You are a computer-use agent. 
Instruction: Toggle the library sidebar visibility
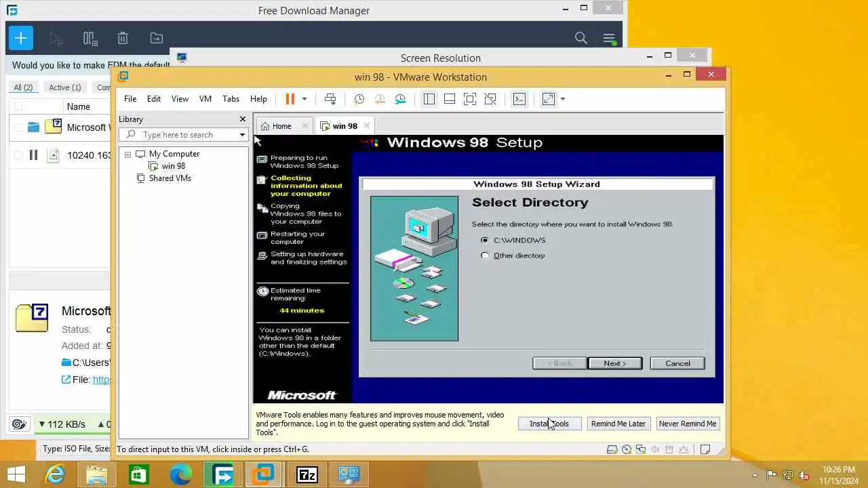pyautogui.click(x=429, y=99)
